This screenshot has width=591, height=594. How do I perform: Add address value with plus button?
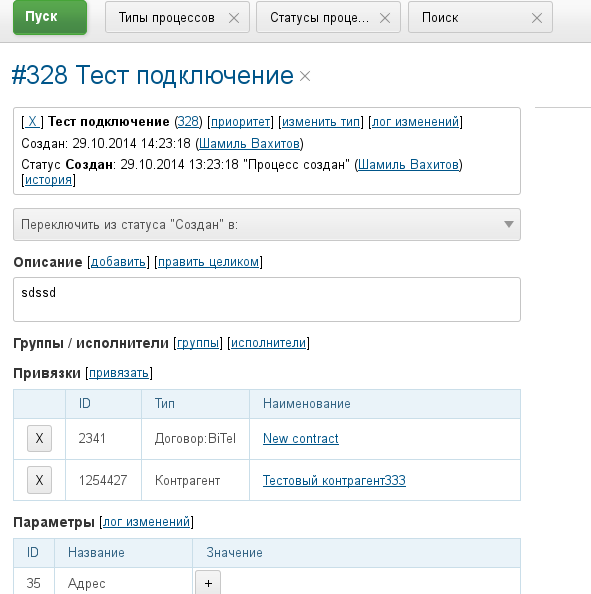point(208,583)
